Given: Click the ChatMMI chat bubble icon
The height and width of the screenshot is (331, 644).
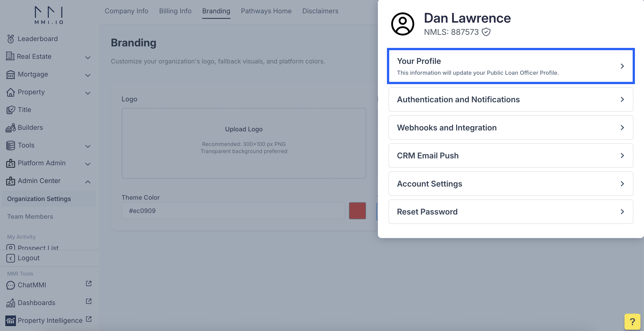Looking at the screenshot, I should (10, 285).
